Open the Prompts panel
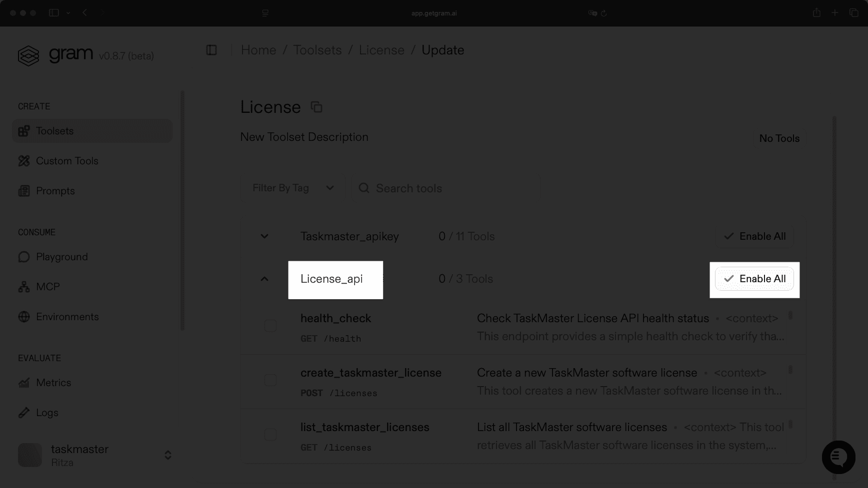 point(55,190)
